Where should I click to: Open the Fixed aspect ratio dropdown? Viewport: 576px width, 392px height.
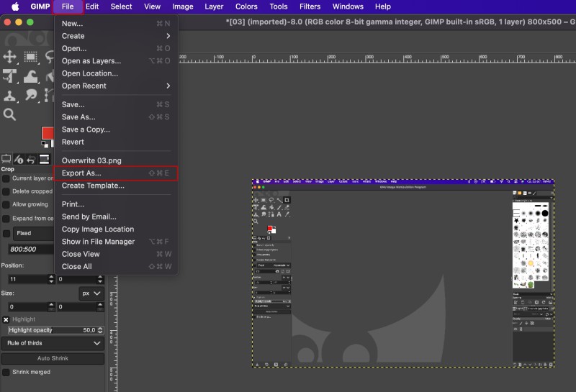(34, 234)
